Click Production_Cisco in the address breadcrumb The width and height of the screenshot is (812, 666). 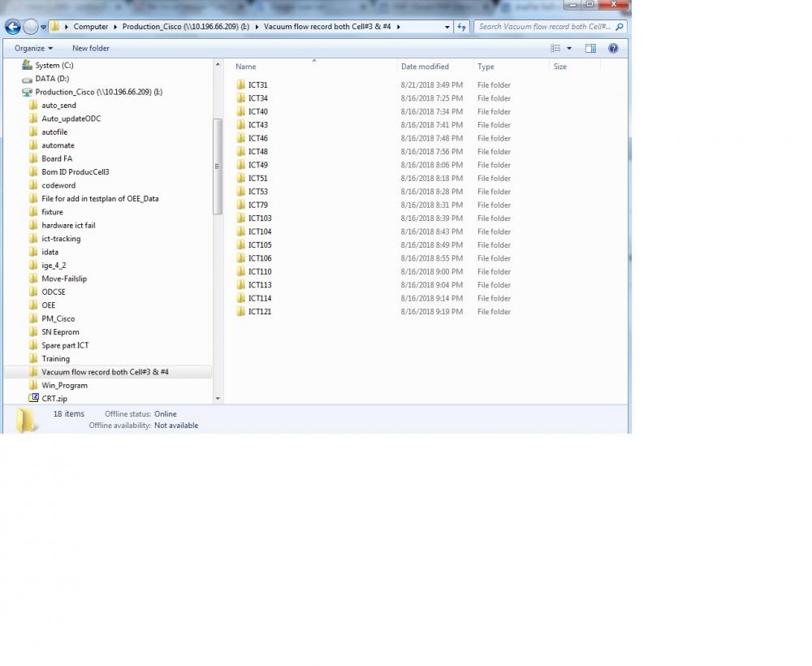(186, 27)
